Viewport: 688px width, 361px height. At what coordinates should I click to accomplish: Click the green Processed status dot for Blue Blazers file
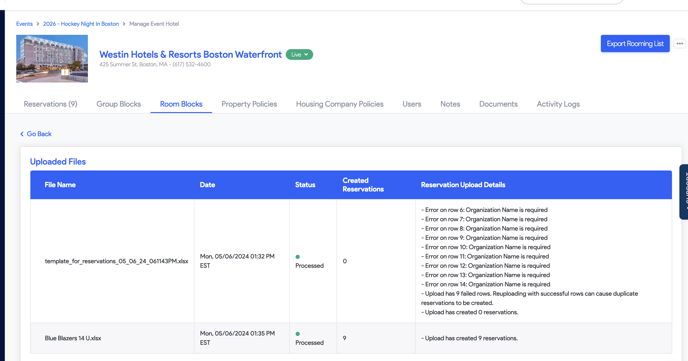(297, 334)
